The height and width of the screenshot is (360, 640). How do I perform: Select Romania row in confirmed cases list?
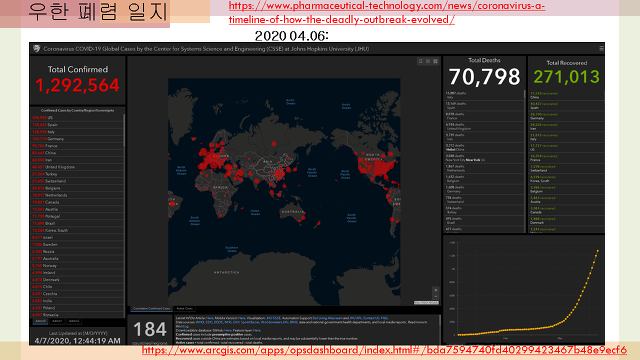coord(77,315)
